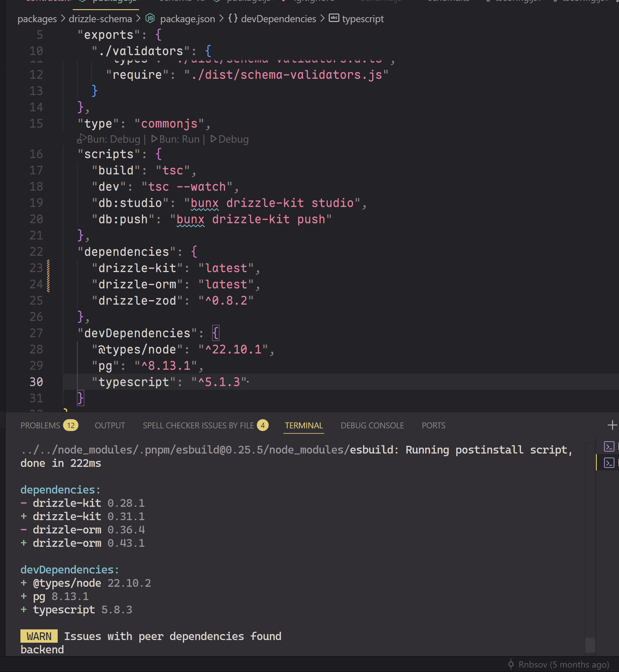Switch to the PROBLEMS tab
Screen dimensions: 619x672
(x=40, y=425)
